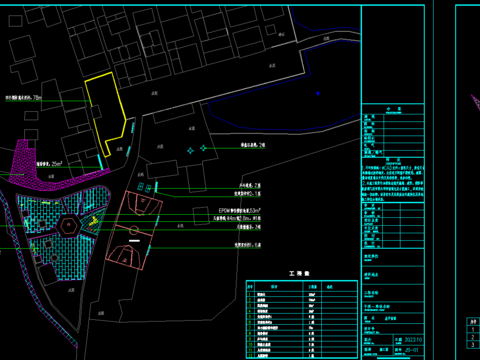Select the top basketball hoop key area
The image size is (480, 360).
142,203
